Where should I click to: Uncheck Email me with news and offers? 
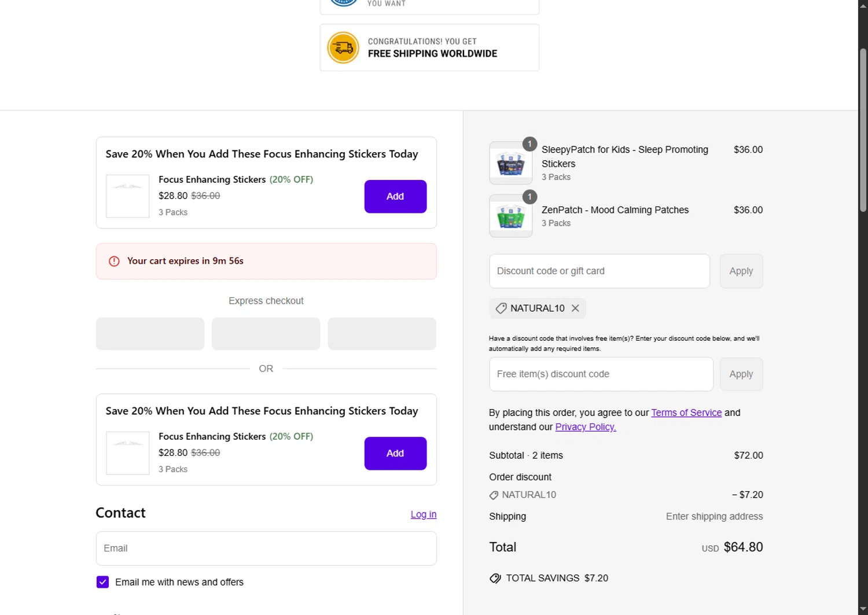pyautogui.click(x=102, y=582)
